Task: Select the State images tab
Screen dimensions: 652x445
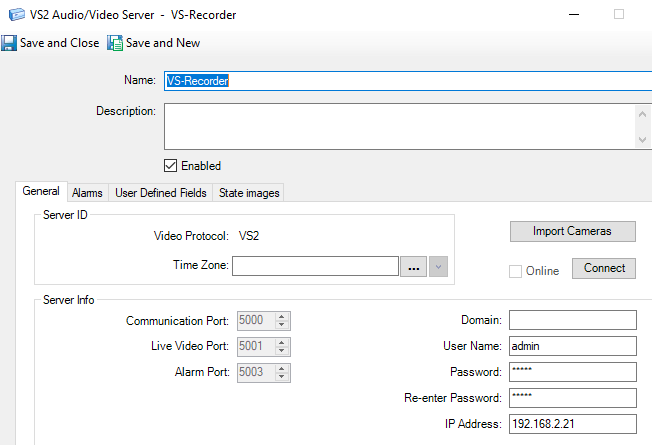Action: point(249,192)
